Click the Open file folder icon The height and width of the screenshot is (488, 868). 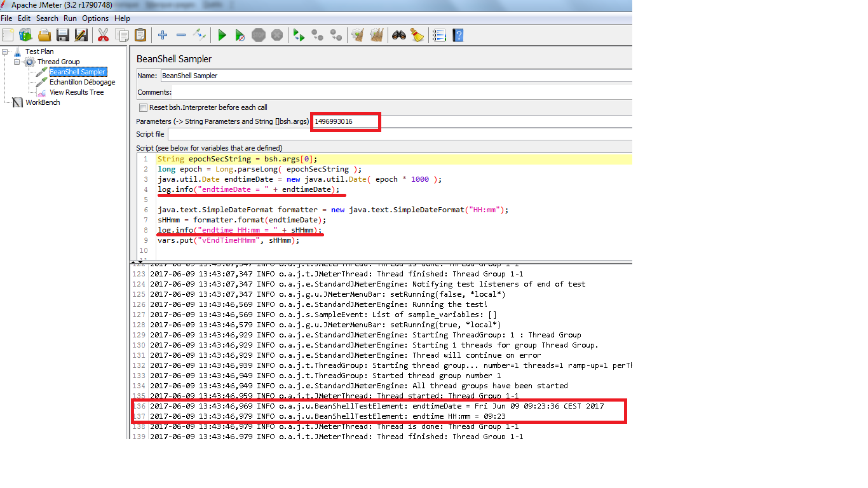click(44, 35)
